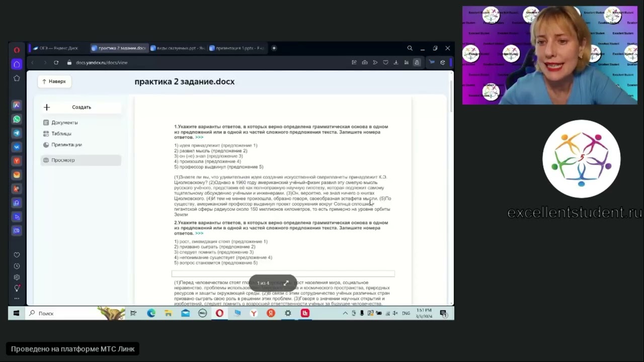This screenshot has width=644, height=362.
Task: Expand document to fullscreen from page counter
Action: (286, 283)
